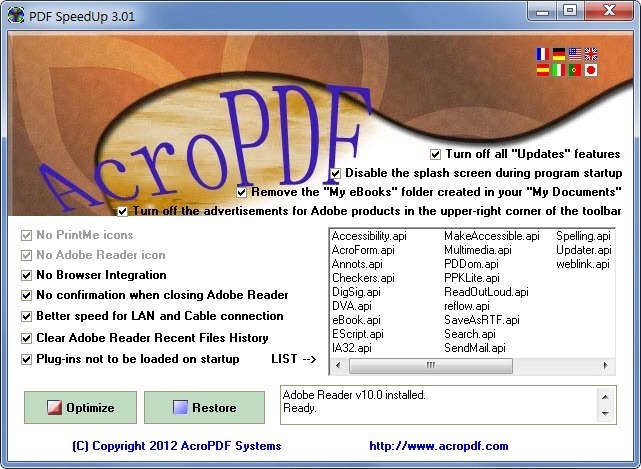The image size is (641, 469).
Task: Select eBook.api in the list
Action: click(356, 320)
